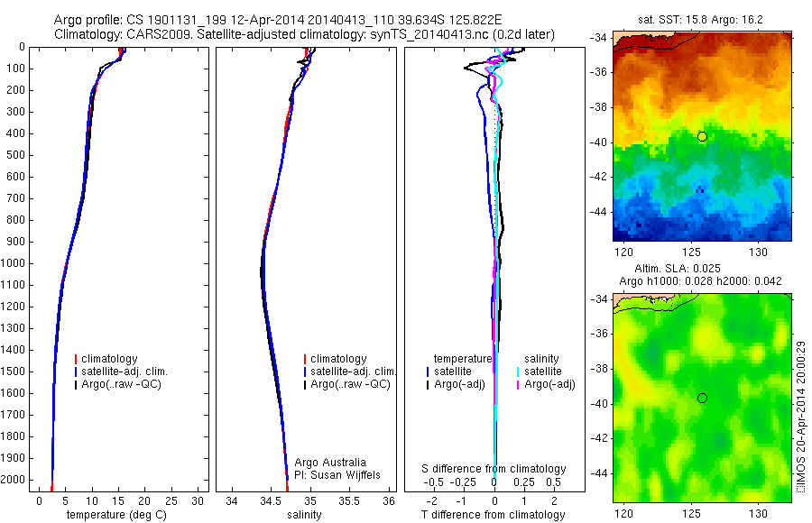This screenshot has width=812, height=523.
Task: Click the 'sat. SST: 15.8 Argo: 16.2' heading
Action: tap(700, 20)
